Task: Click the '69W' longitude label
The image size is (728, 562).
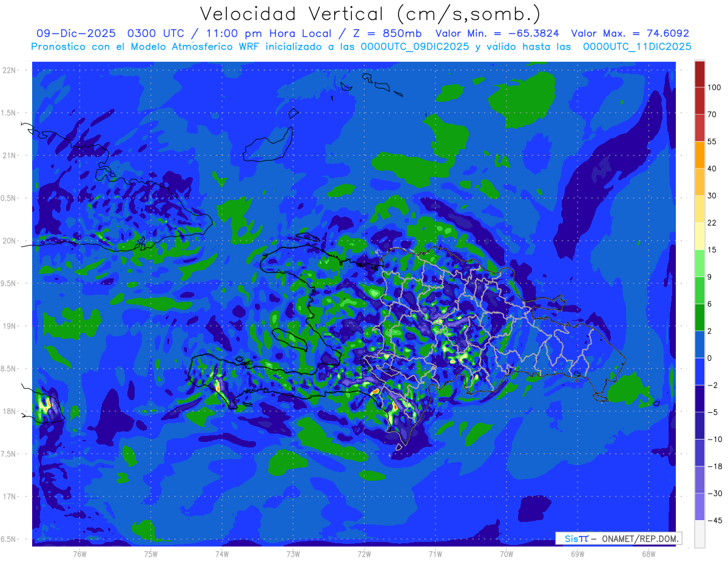Action: 578,554
